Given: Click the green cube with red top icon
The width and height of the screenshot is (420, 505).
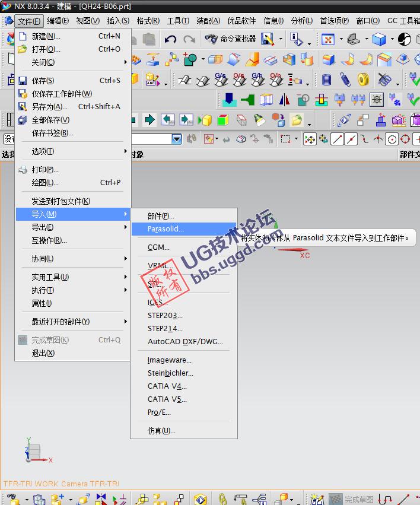Looking at the screenshot, I should [x=222, y=120].
